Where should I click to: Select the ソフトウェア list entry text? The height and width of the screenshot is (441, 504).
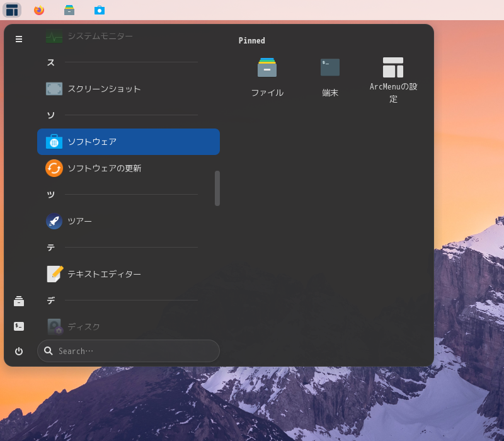pos(92,142)
